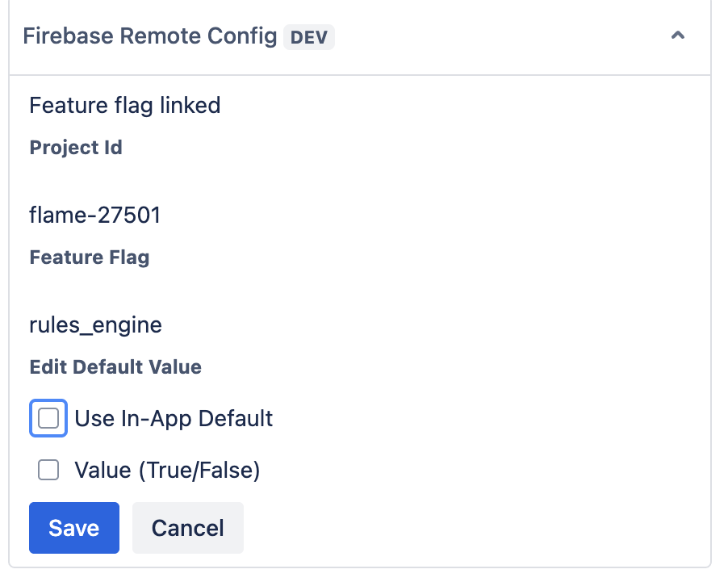Click the flame-27501 project id value
Image resolution: width=728 pixels, height=586 pixels.
pos(94,215)
